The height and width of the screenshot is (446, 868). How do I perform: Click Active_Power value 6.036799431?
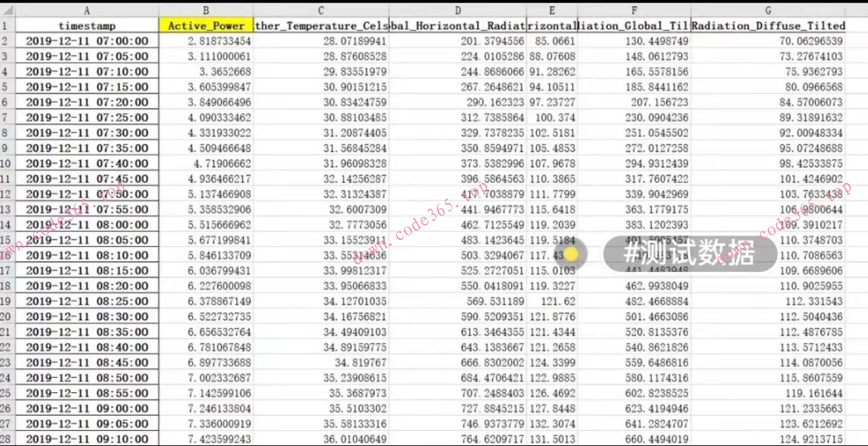[x=206, y=270]
